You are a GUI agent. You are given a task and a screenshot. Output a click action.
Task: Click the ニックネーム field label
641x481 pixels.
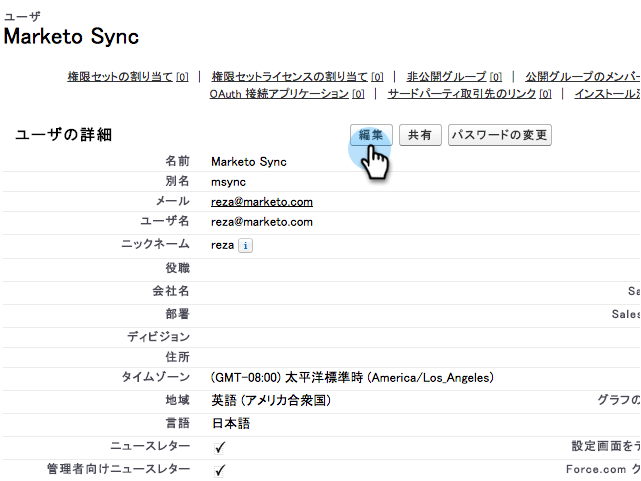(155, 244)
